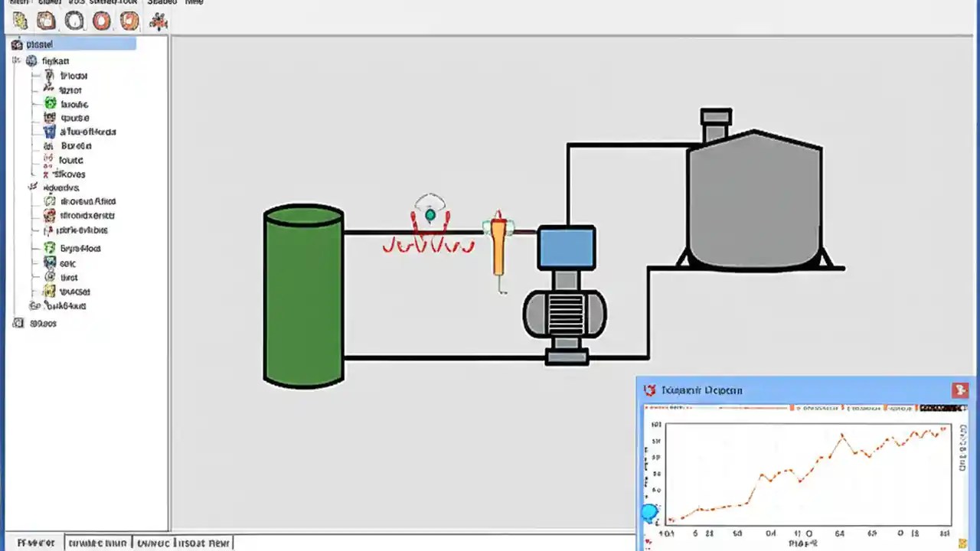Select the green storage tank in the diagram
The width and height of the screenshot is (980, 551).
303,298
